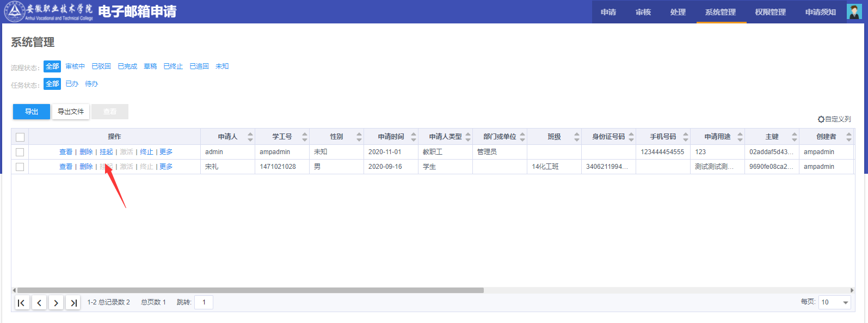Sort by 主键 column arrows
868x323 pixels.
point(795,137)
